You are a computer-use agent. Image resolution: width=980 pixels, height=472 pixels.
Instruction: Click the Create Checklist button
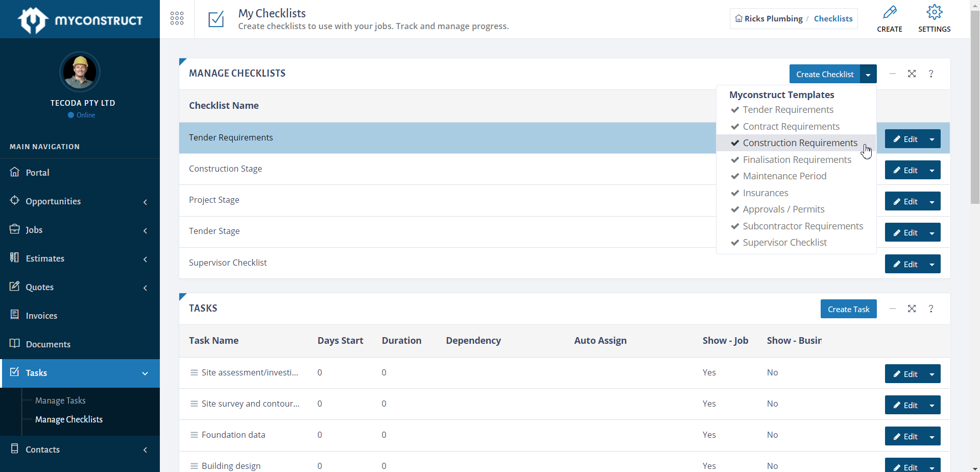[x=825, y=74]
